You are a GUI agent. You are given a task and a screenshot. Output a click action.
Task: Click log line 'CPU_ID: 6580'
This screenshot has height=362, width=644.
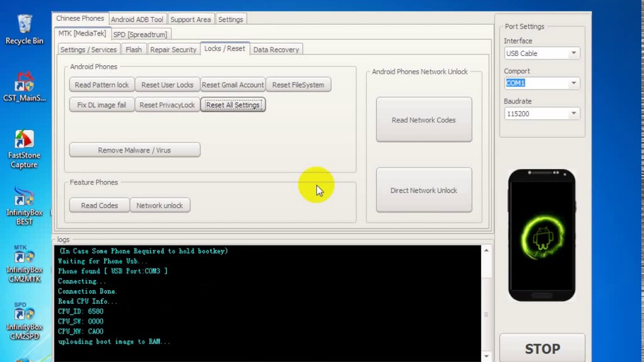(x=80, y=311)
